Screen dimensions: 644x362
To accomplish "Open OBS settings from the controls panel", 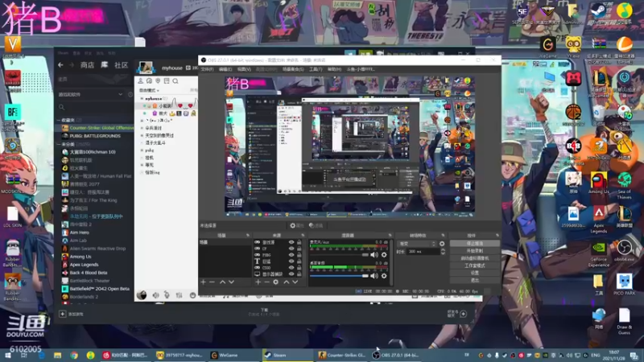I will (475, 273).
